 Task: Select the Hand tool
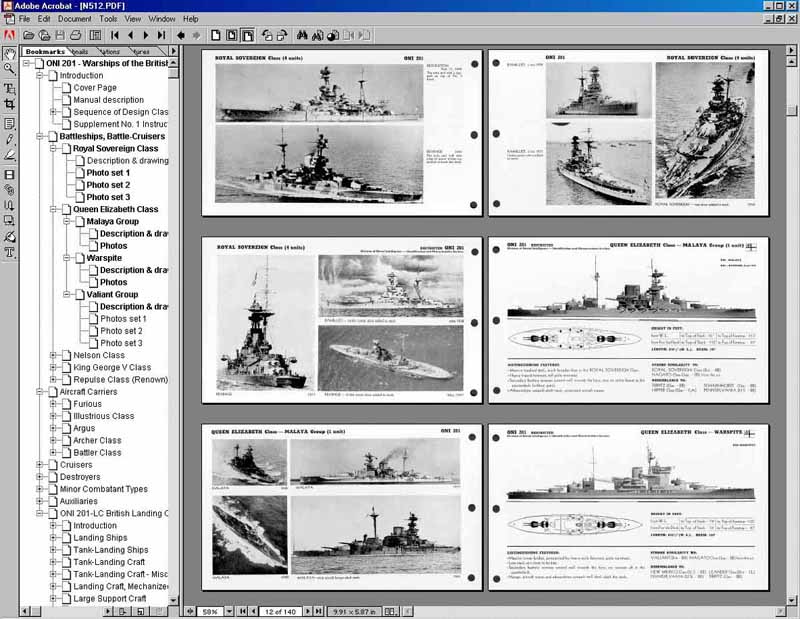9,53
